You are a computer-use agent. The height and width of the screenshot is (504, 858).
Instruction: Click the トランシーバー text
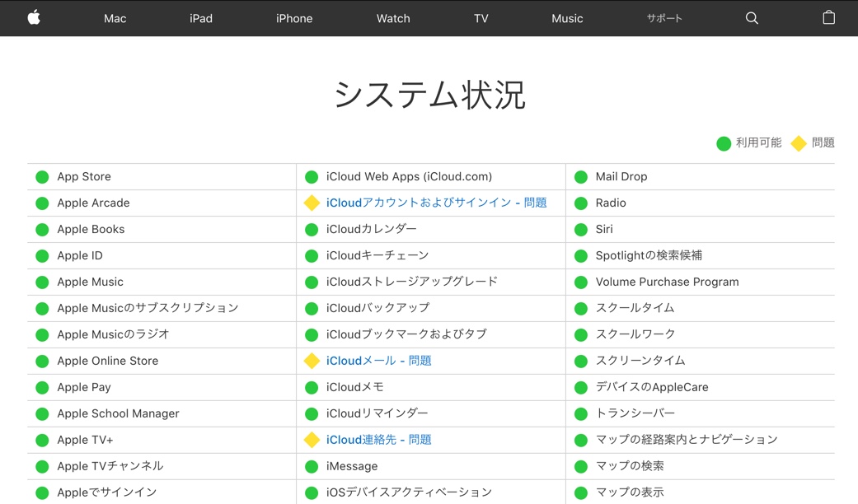click(635, 413)
